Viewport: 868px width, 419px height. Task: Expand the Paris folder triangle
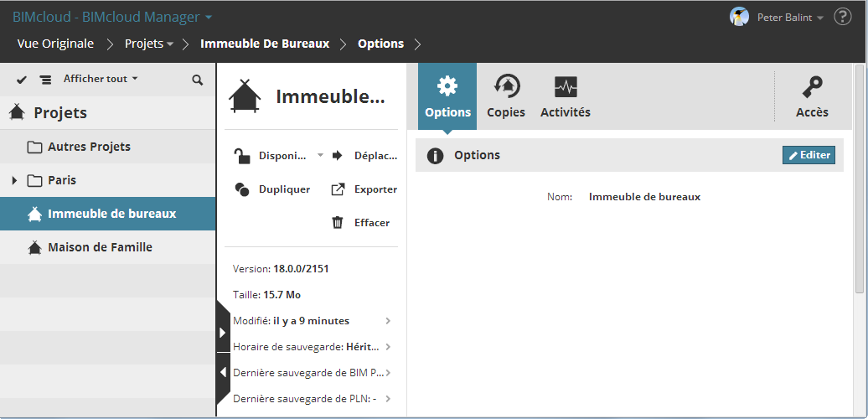[x=14, y=180]
